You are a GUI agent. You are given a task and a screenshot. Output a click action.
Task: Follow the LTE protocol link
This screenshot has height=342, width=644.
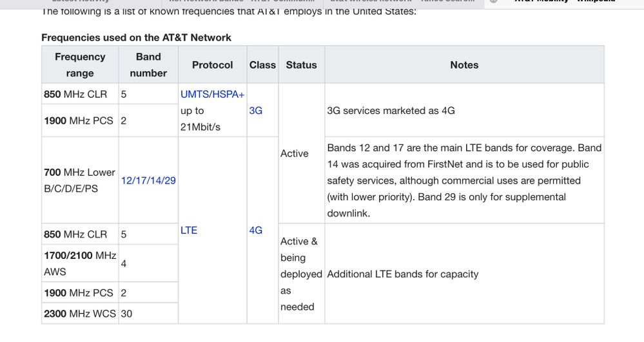pos(189,230)
